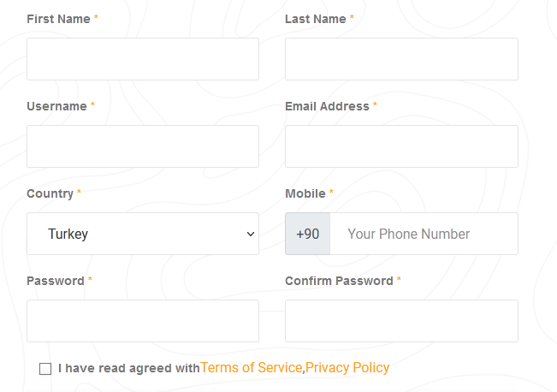Click the First Name label text
The height and width of the screenshot is (392, 557).
click(x=59, y=19)
